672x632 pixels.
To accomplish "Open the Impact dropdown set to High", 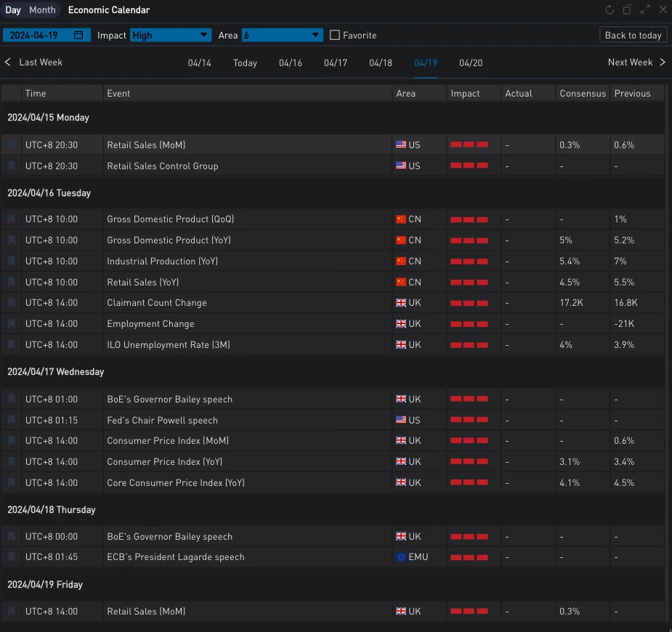I will [x=171, y=35].
